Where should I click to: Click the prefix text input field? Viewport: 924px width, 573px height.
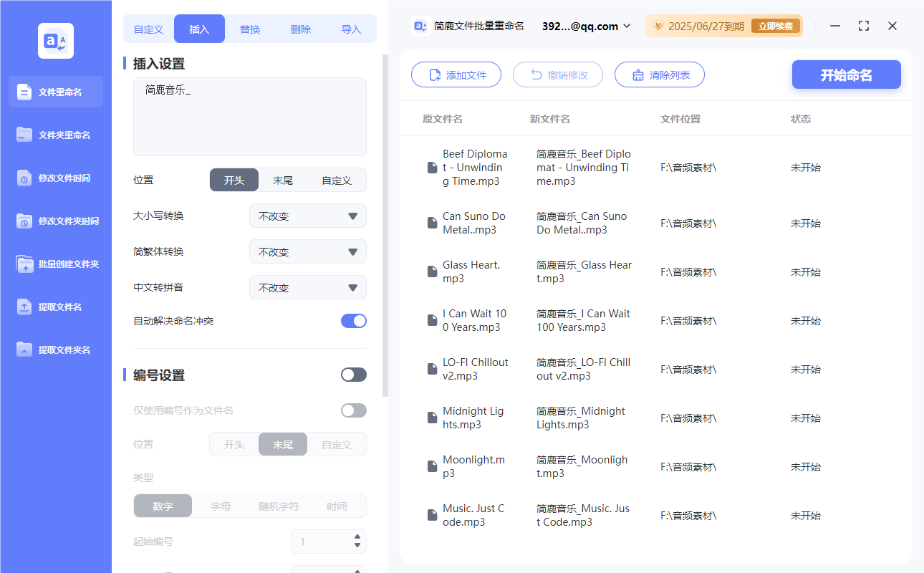[249, 116]
